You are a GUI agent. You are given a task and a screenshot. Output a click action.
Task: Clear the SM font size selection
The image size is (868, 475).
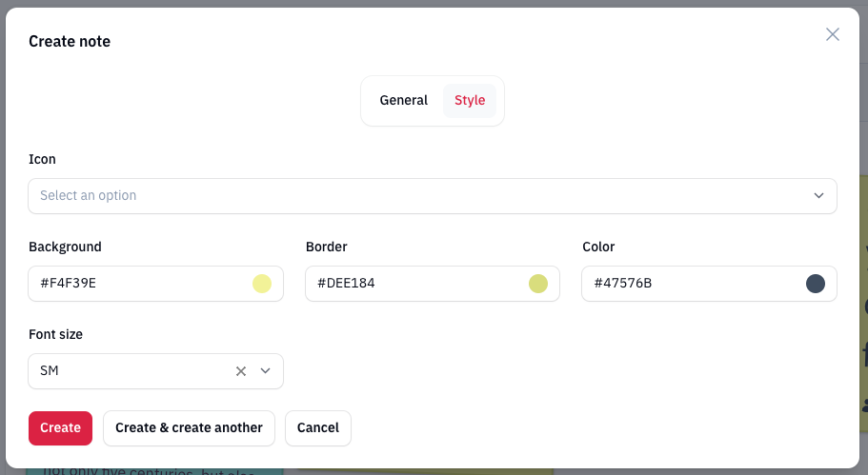pos(241,371)
